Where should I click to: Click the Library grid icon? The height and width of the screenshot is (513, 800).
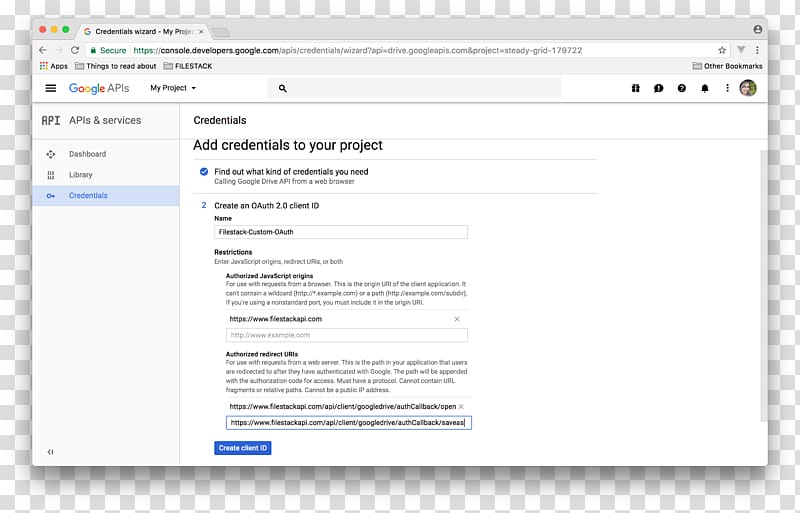pyautogui.click(x=51, y=175)
